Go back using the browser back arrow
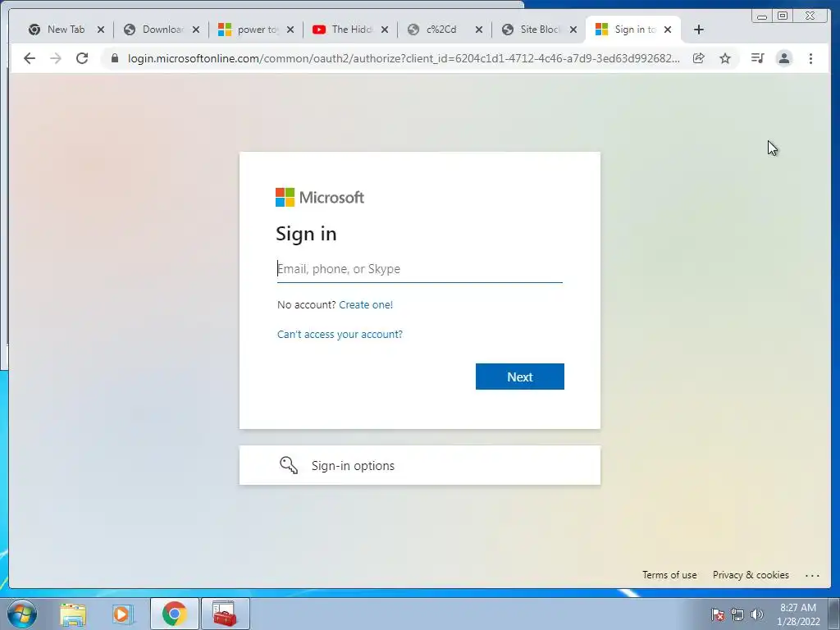 point(30,58)
